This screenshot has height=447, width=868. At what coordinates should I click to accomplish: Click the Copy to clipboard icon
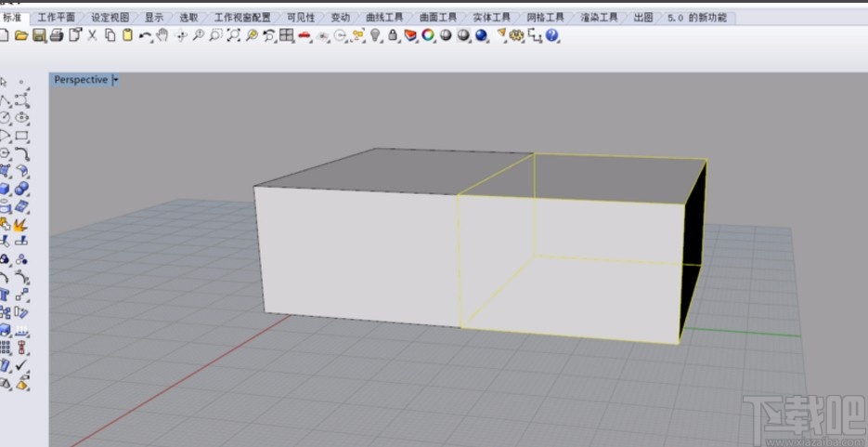(110, 36)
